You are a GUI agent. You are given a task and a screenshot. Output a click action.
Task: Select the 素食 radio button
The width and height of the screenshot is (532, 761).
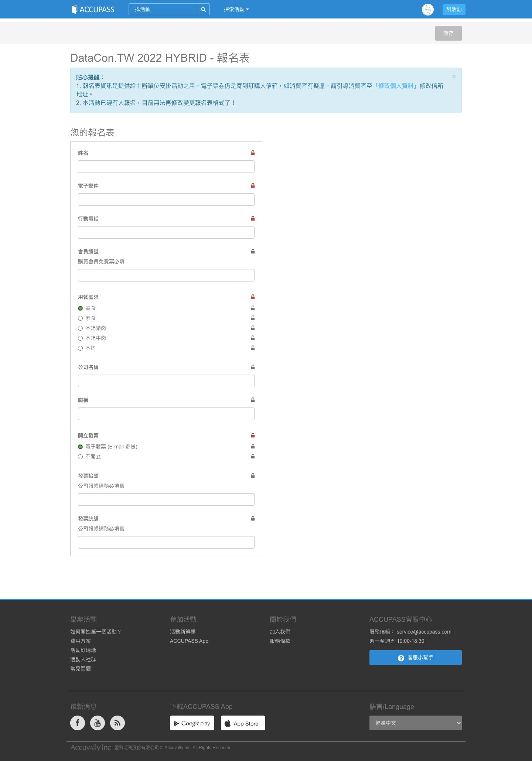pos(80,318)
